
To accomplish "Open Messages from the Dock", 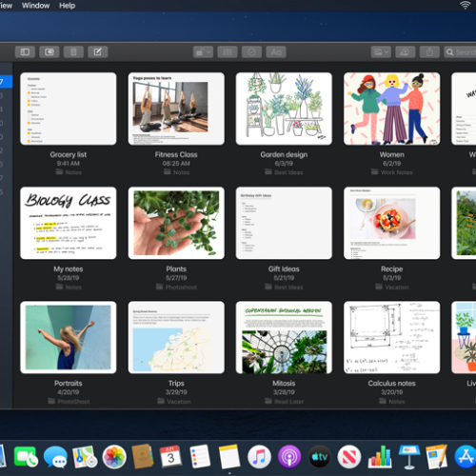I will click(x=55, y=457).
